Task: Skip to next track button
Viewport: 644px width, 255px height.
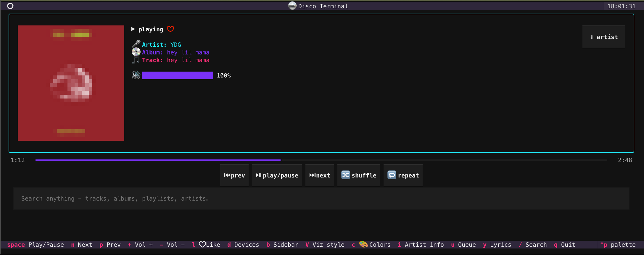Action: coord(320,175)
